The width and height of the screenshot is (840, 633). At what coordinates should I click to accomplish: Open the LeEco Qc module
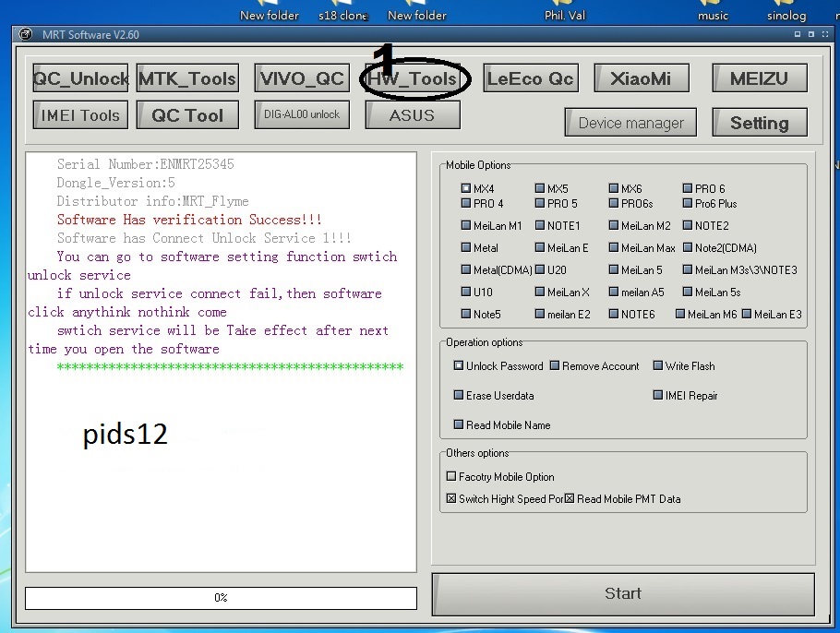pos(531,78)
